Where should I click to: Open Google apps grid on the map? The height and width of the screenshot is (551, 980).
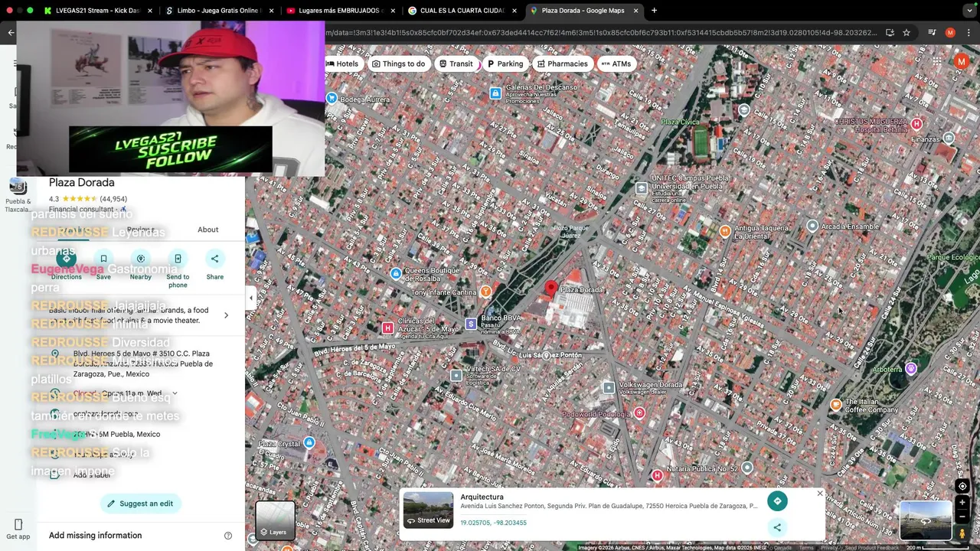click(937, 61)
